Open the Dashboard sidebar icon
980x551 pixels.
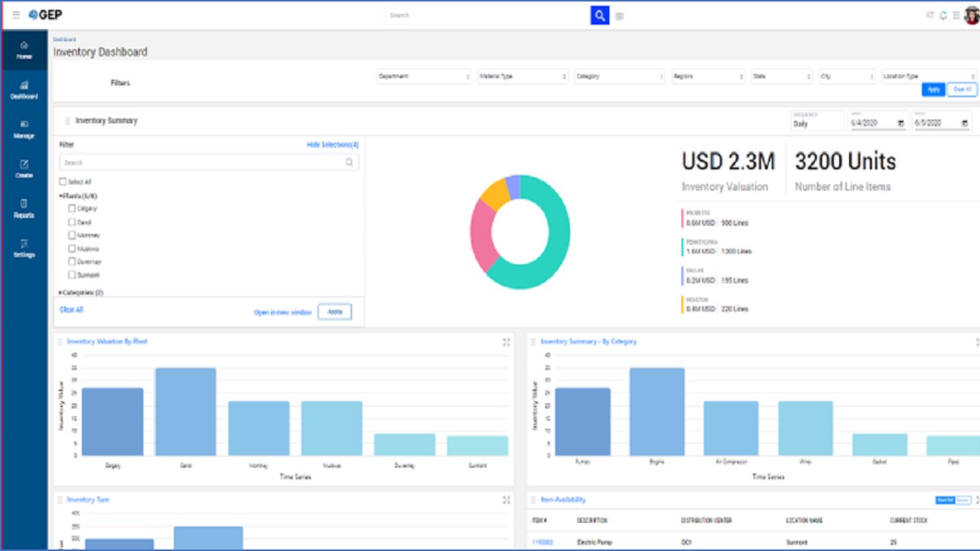24,90
